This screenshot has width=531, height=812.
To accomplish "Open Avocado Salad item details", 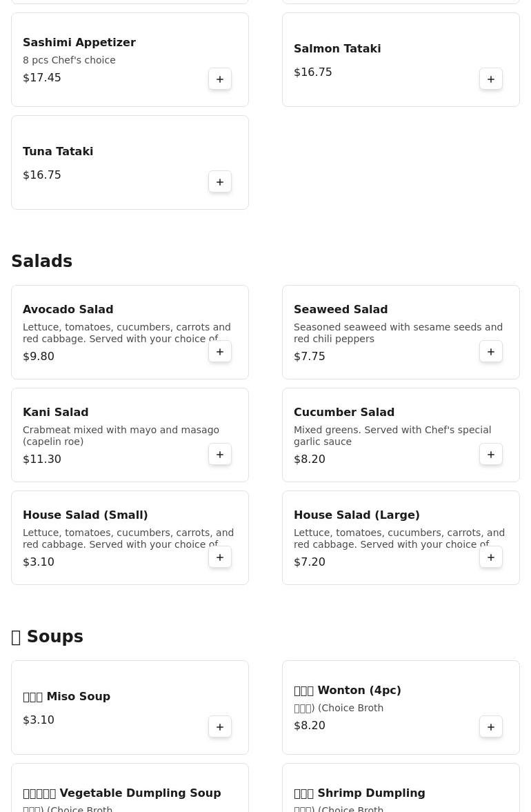I will [x=68, y=310].
